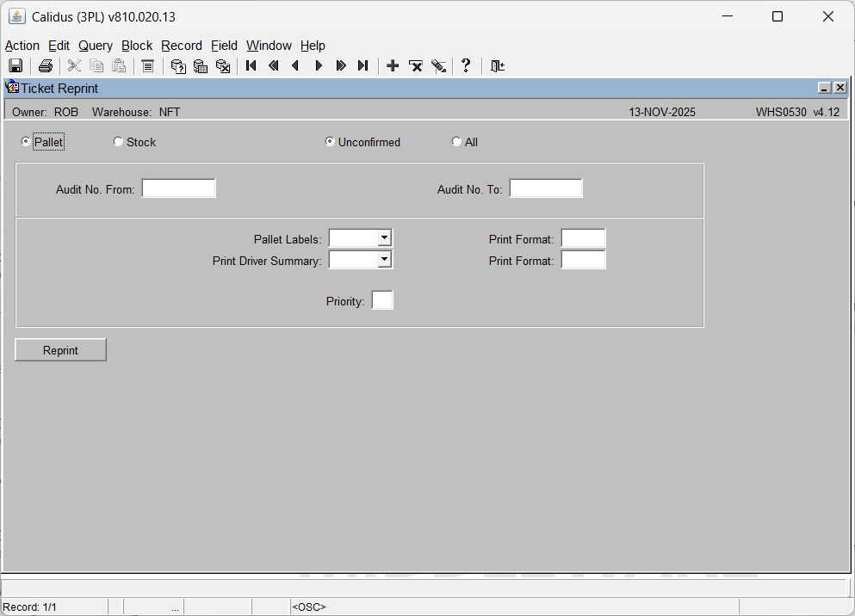
Task: Click the Insert Record plus icon
Action: (x=393, y=66)
